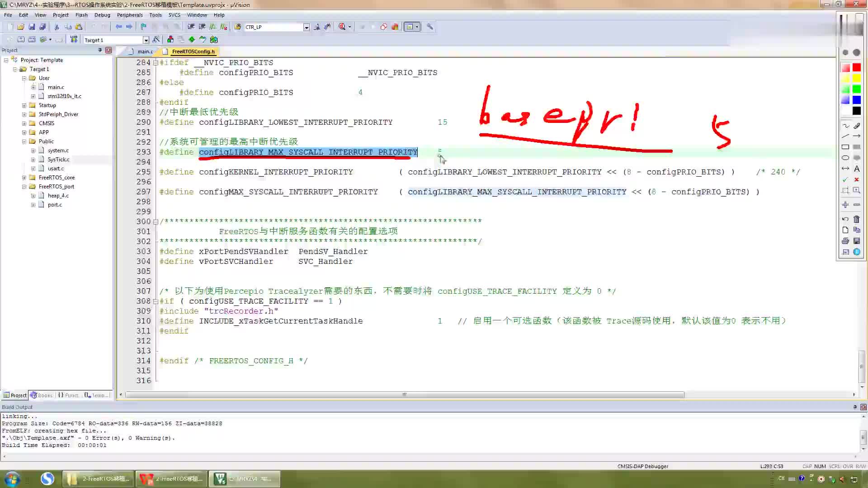Choose the solid red color swatch
This screenshot has height=488, width=868.
pos(857,68)
